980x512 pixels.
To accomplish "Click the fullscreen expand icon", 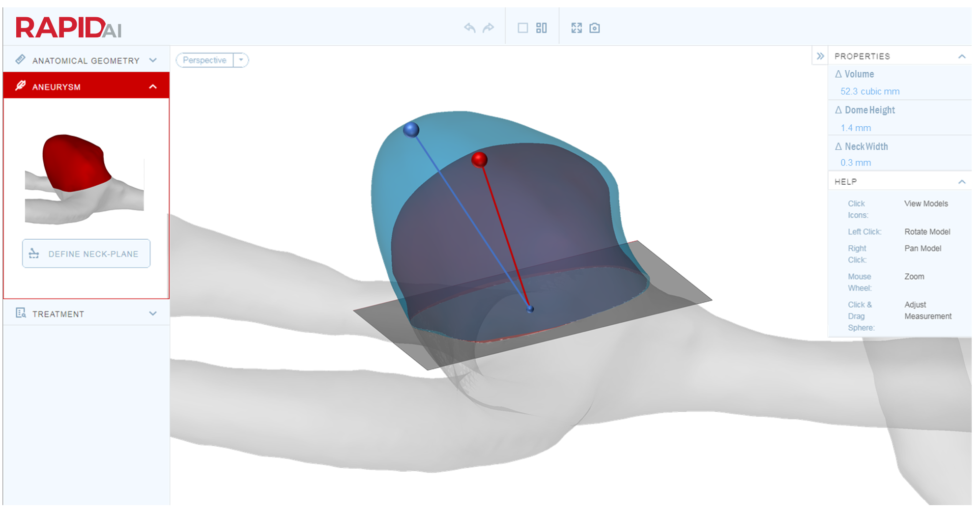I will point(577,28).
